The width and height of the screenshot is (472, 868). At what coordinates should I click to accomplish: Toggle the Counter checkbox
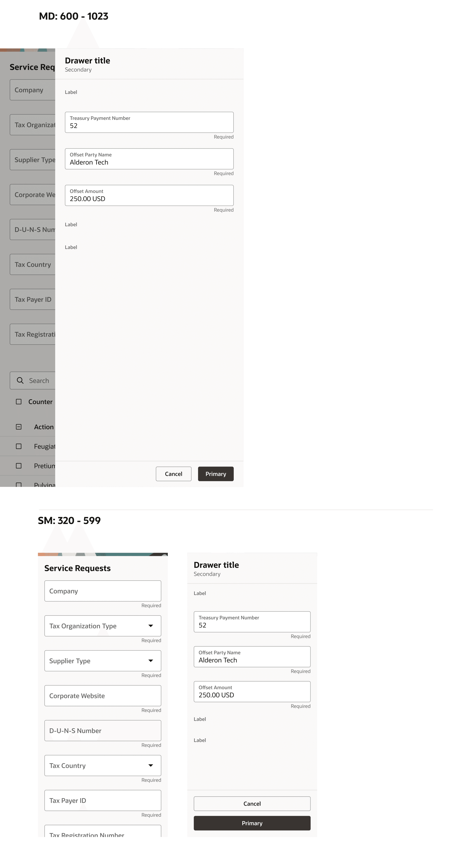pos(19,402)
